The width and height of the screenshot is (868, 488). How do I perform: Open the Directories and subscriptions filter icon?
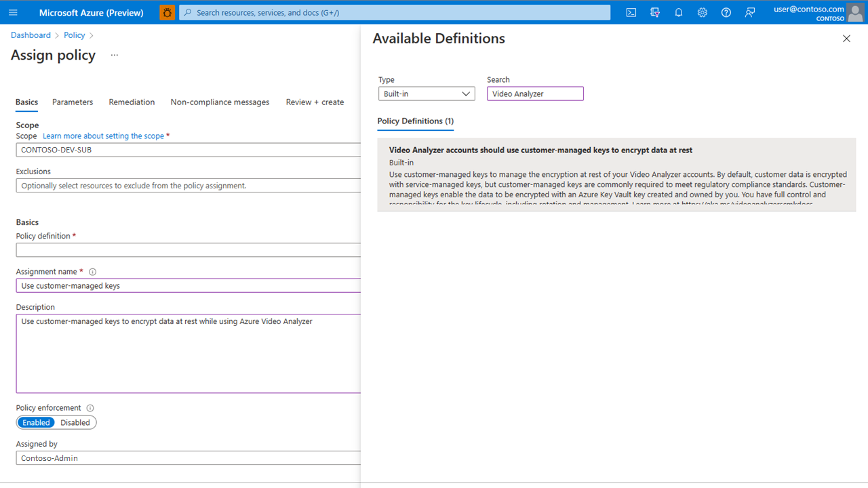click(x=655, y=12)
